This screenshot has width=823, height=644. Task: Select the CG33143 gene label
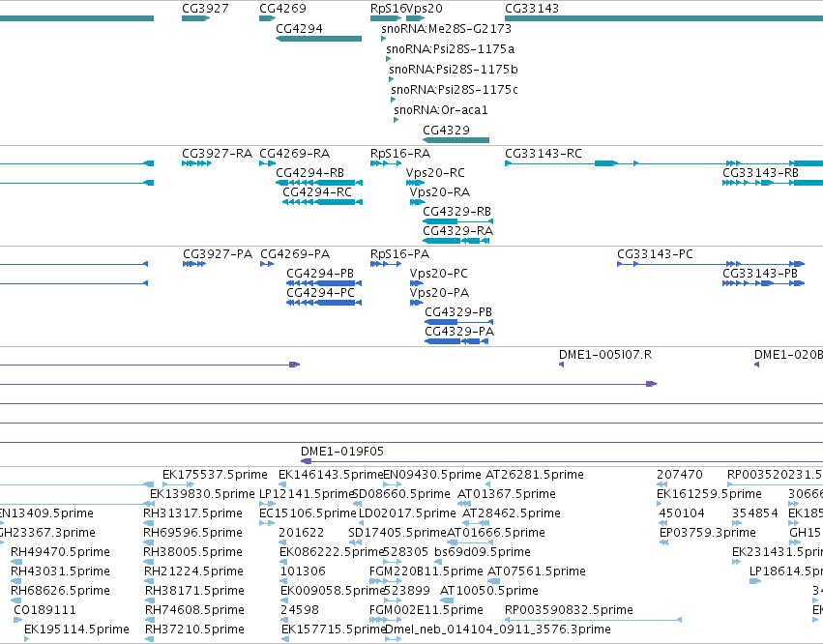(532, 9)
